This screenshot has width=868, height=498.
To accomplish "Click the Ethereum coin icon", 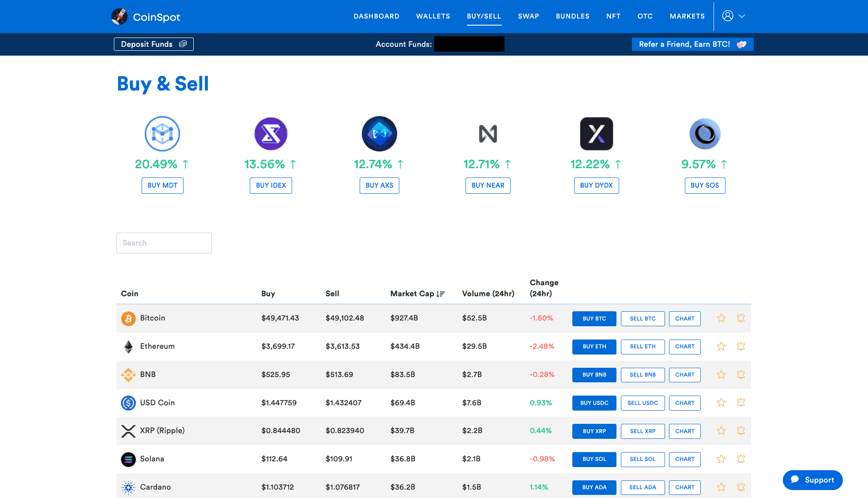I will (x=128, y=347).
